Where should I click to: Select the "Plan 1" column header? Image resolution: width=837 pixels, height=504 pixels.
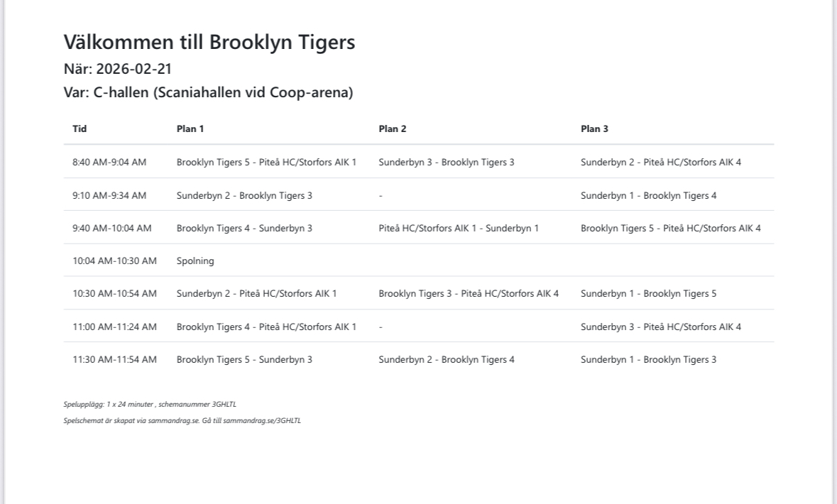point(190,129)
